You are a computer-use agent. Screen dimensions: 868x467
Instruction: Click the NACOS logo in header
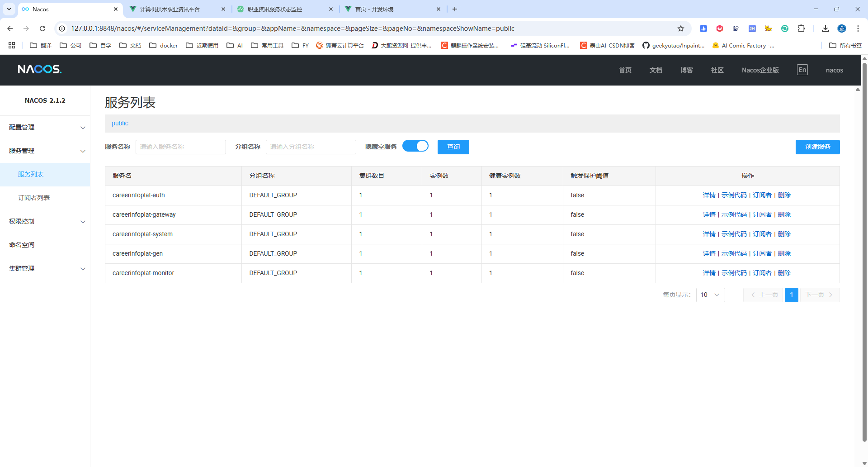(39, 69)
